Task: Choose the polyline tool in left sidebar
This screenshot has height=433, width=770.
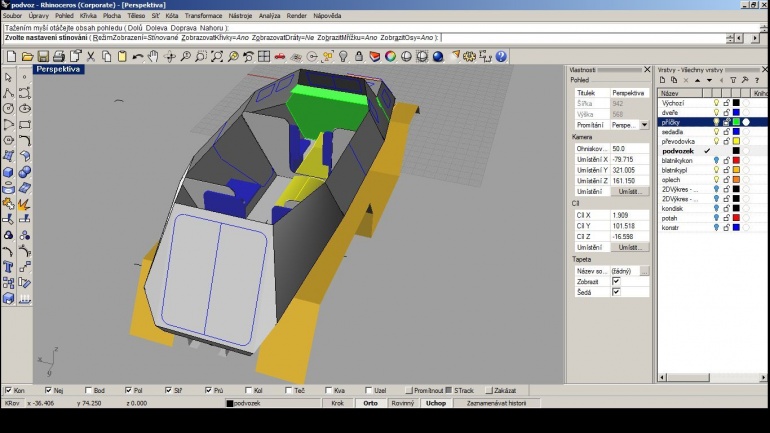Action: (x=8, y=93)
